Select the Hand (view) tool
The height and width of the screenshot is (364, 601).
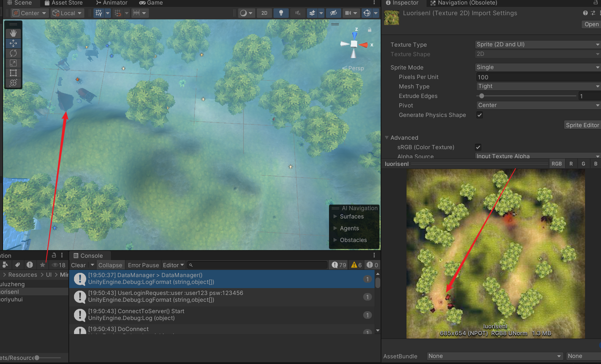click(x=13, y=33)
